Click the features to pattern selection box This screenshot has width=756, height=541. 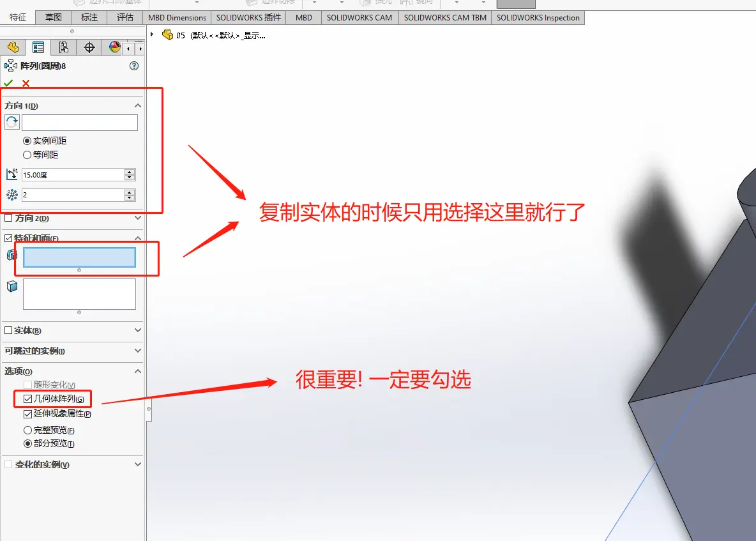[x=80, y=257]
